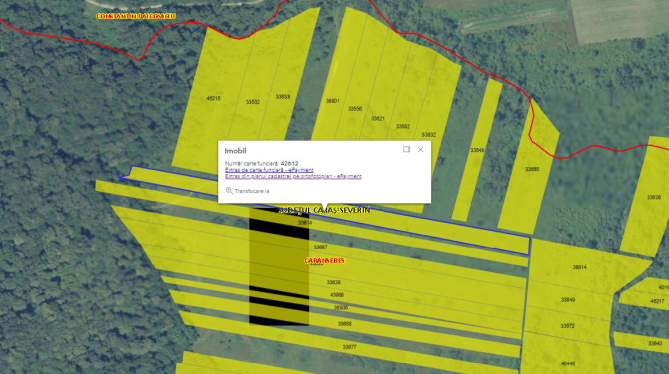Click 'Transfocare la' to zoom to parcel
This screenshot has width=669, height=374.
point(252,191)
